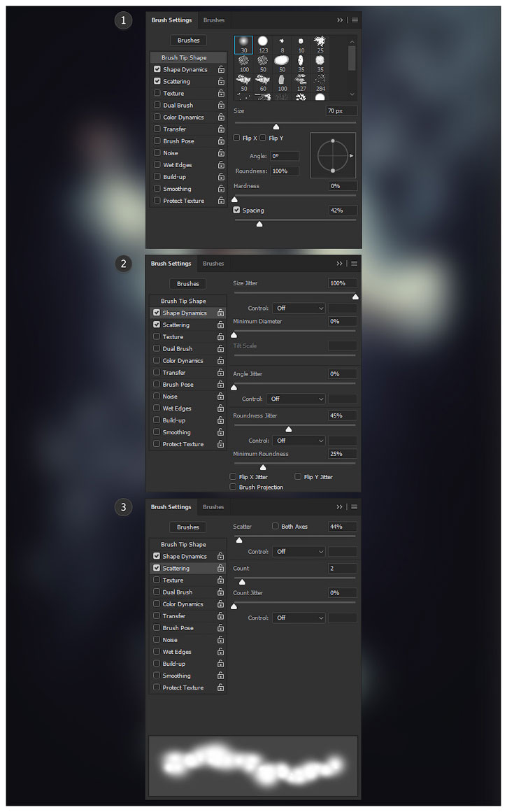
Task: Toggle Color Dynamics lock in brush thumbnails panel
Action: (221, 117)
